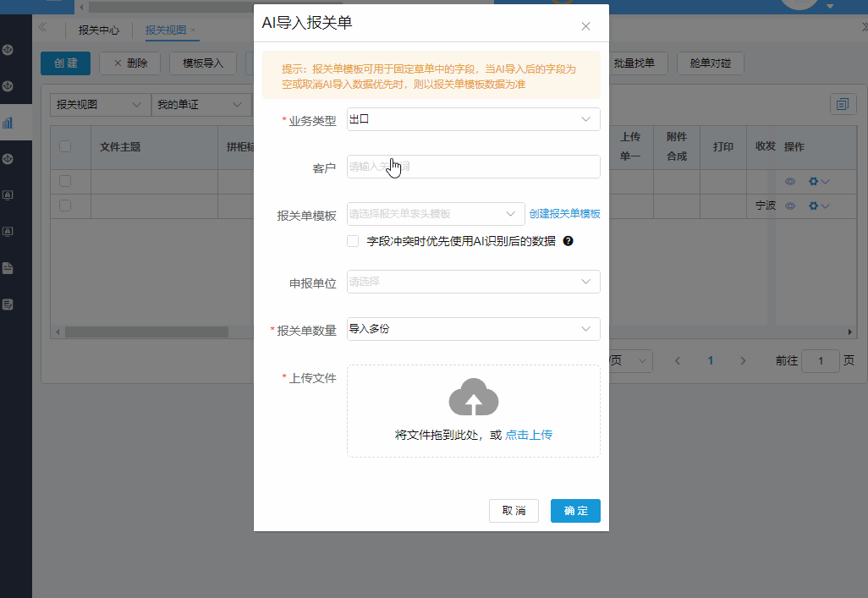Click the 附件合成 column header

click(677, 146)
